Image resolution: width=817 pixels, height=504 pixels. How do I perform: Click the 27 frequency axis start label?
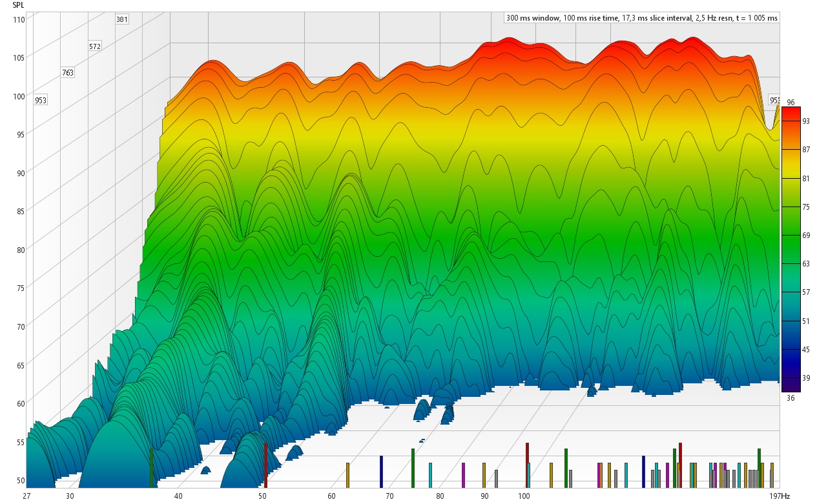26,496
